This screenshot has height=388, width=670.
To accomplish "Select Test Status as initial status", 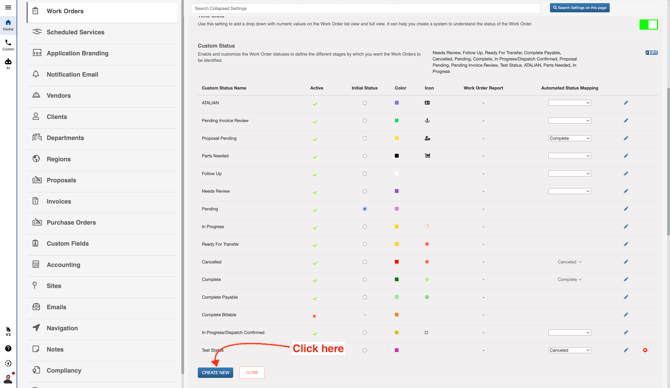I will coord(364,350).
